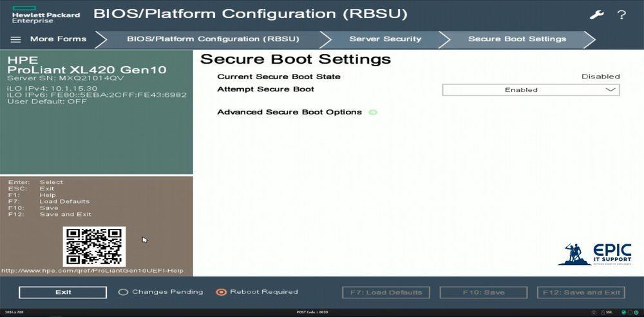This screenshot has height=317, width=644.
Task: Click F7: Load Defaults button
Action: point(386,293)
